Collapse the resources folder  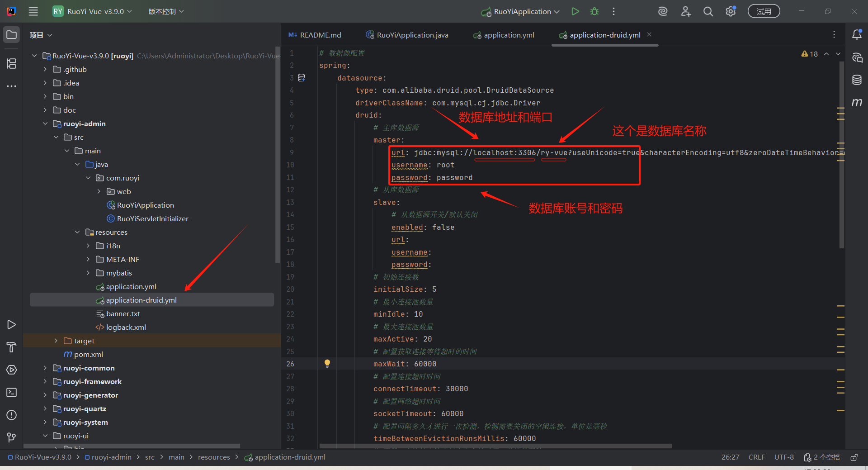pyautogui.click(x=77, y=232)
